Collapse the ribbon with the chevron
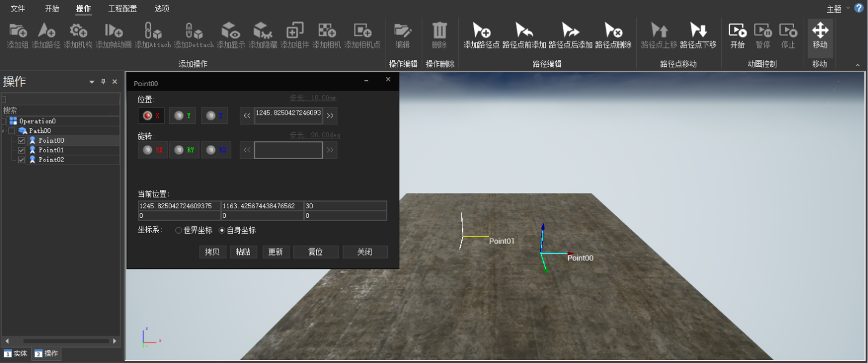Image resolution: width=868 pixels, height=363 pixels. click(858, 64)
